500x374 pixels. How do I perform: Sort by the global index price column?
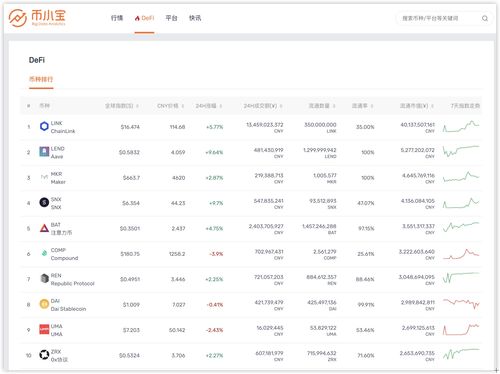click(122, 106)
